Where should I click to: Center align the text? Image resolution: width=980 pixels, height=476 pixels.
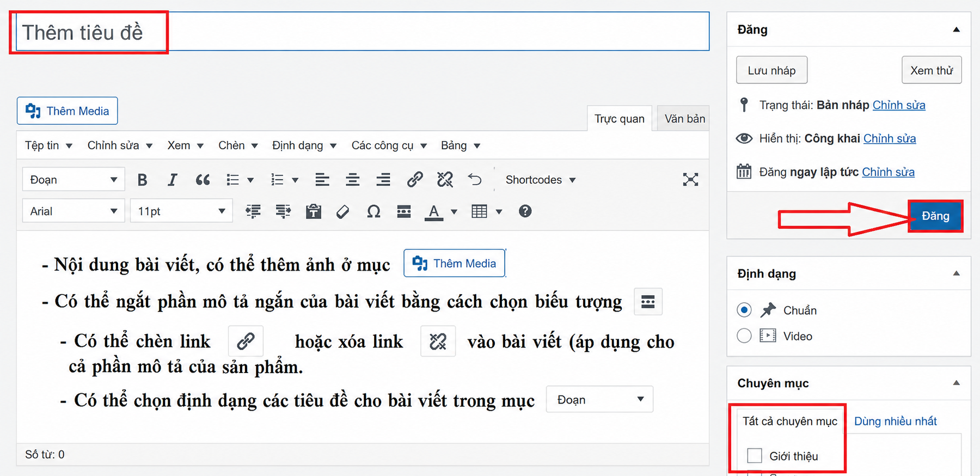(353, 180)
